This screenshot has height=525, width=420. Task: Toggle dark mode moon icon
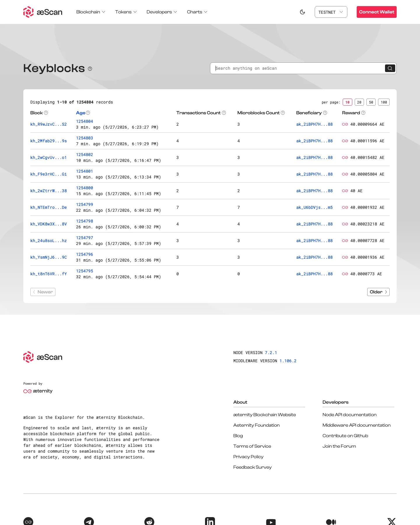click(302, 12)
